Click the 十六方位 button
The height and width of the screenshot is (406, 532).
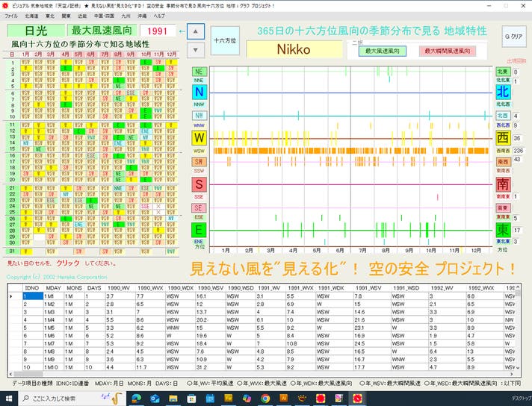point(225,41)
